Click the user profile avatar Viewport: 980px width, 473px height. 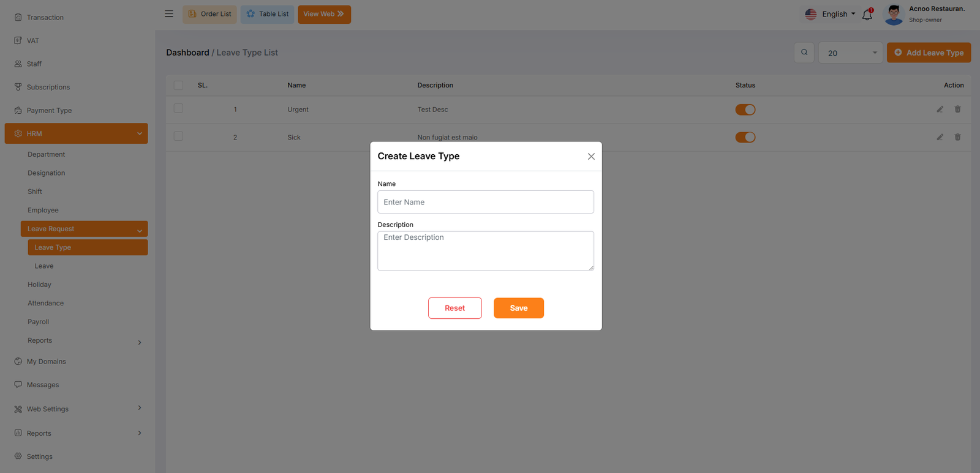pos(894,15)
